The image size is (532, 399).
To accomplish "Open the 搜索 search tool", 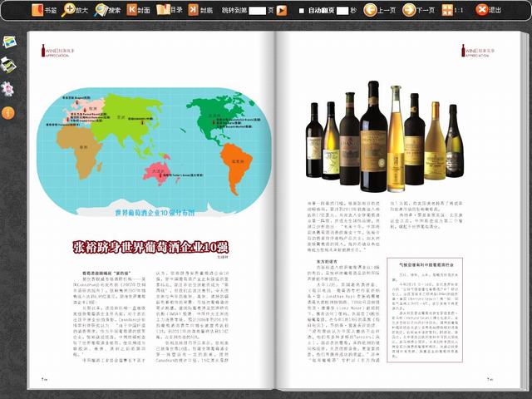I will point(107,10).
